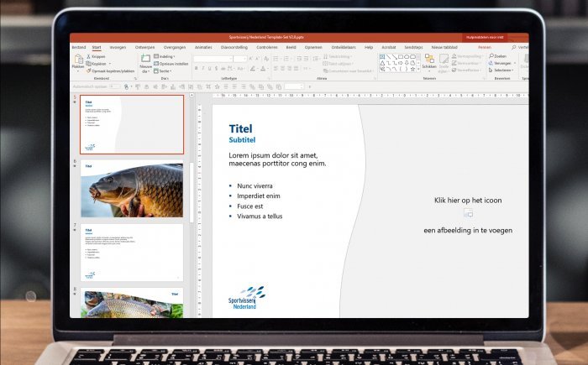Open the Invoegen ribbon tab
588x365 pixels.
[x=118, y=48]
